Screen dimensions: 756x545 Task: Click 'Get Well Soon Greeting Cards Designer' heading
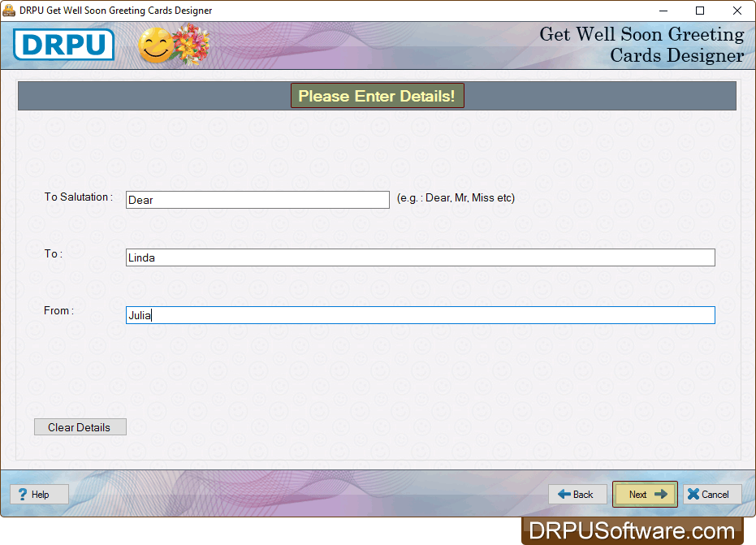[x=642, y=45]
